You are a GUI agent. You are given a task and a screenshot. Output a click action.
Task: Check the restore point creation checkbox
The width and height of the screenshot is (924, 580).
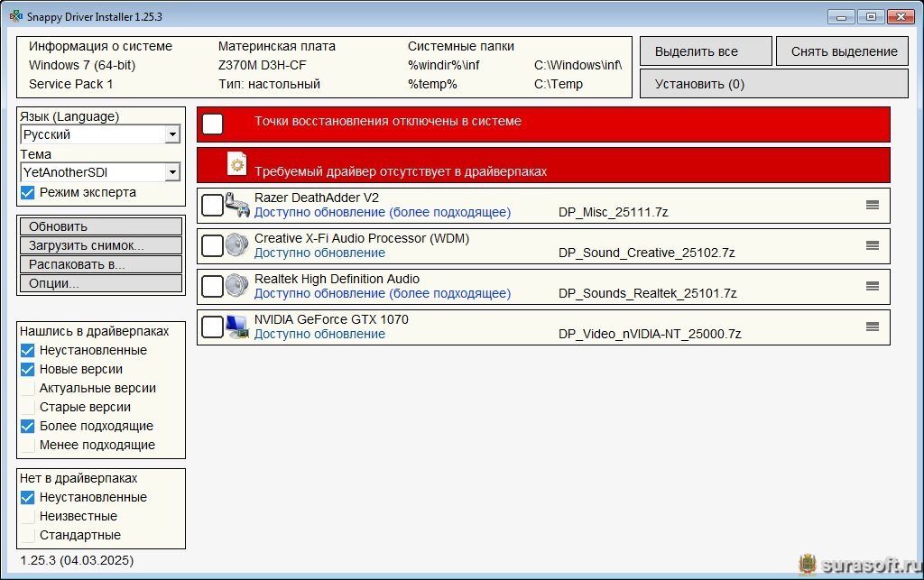click(x=212, y=124)
